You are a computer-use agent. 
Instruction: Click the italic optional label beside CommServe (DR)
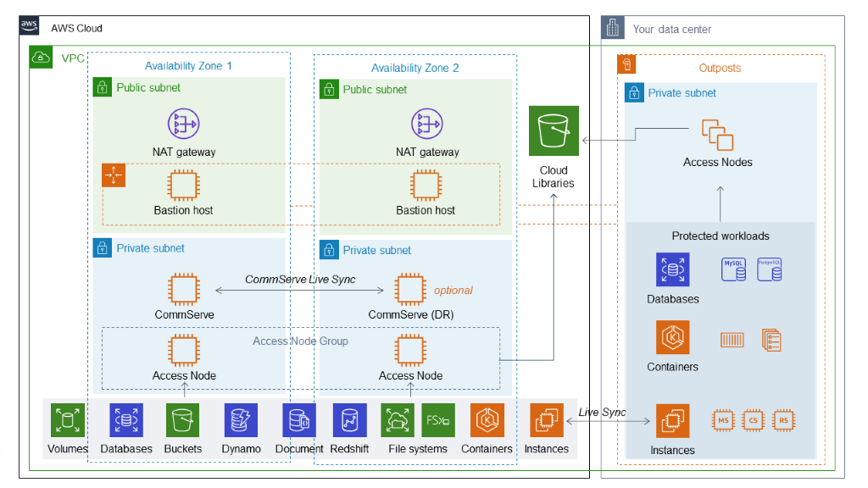point(453,290)
